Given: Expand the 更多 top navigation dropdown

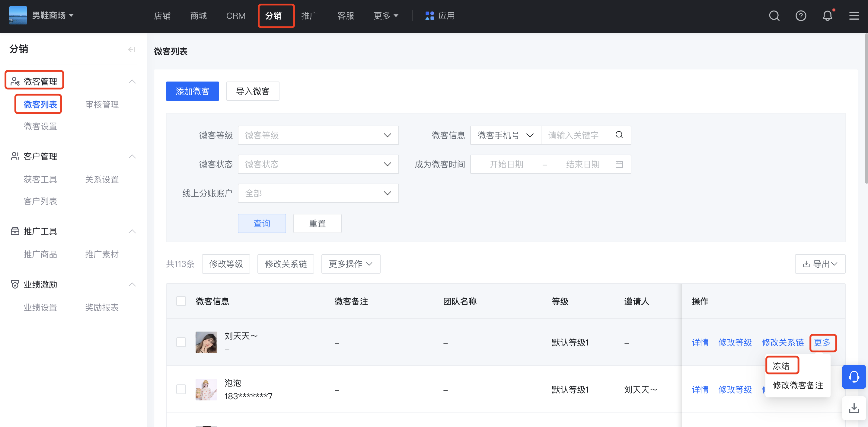Looking at the screenshot, I should (x=386, y=16).
